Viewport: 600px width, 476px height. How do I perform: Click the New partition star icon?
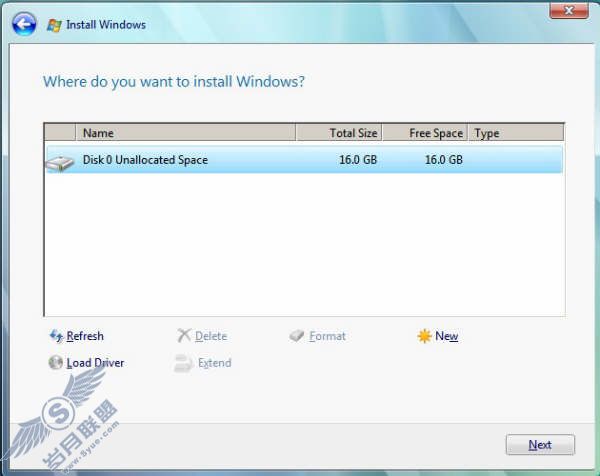(x=424, y=336)
